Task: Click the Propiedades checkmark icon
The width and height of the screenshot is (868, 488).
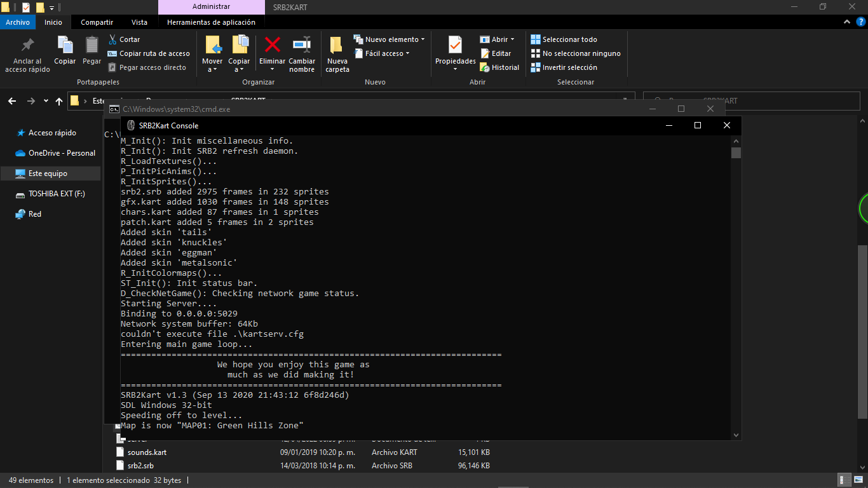Action: (455, 44)
